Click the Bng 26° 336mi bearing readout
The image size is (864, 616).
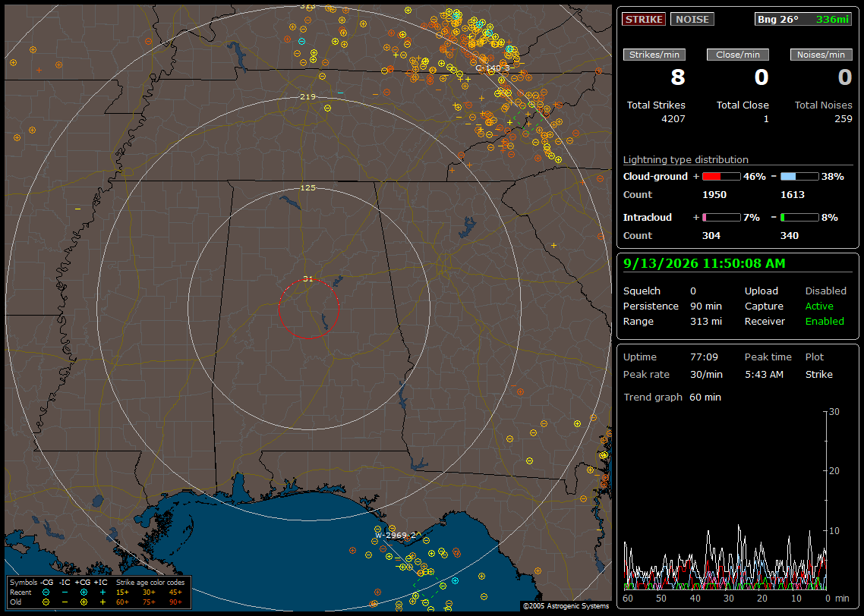pos(803,19)
